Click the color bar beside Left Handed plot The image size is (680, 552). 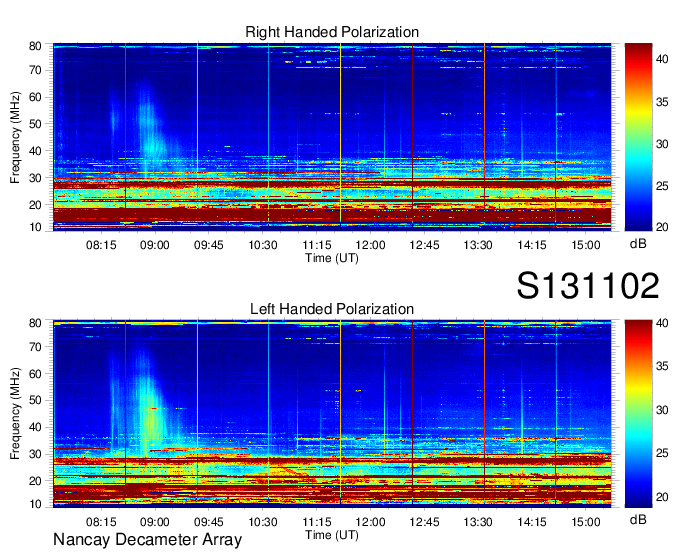[638, 414]
